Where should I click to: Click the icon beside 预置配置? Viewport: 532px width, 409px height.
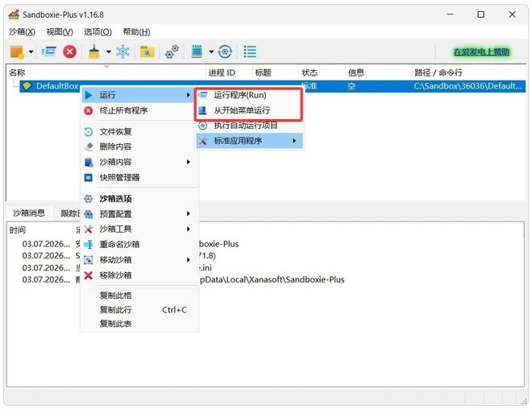(x=89, y=214)
